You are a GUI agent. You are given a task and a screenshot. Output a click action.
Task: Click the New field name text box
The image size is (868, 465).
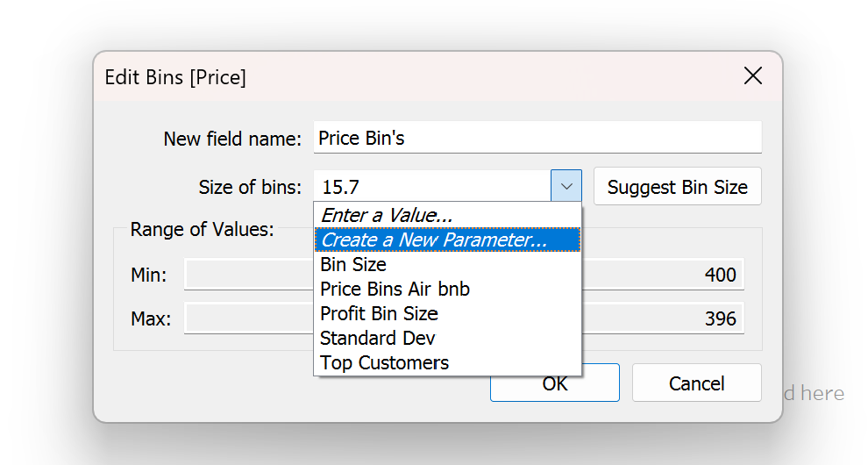click(x=537, y=138)
